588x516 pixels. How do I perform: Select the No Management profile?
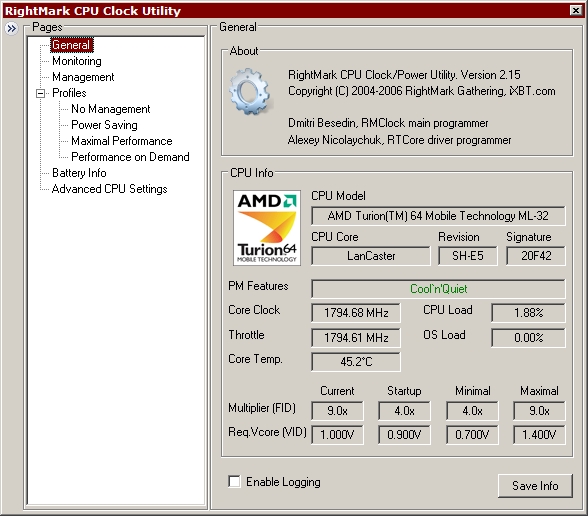pyautogui.click(x=111, y=109)
